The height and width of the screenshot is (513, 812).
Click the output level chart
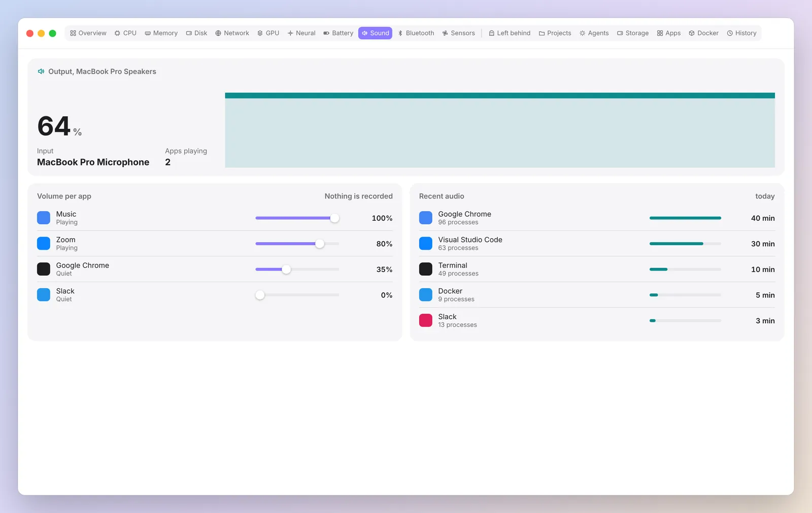[500, 130]
